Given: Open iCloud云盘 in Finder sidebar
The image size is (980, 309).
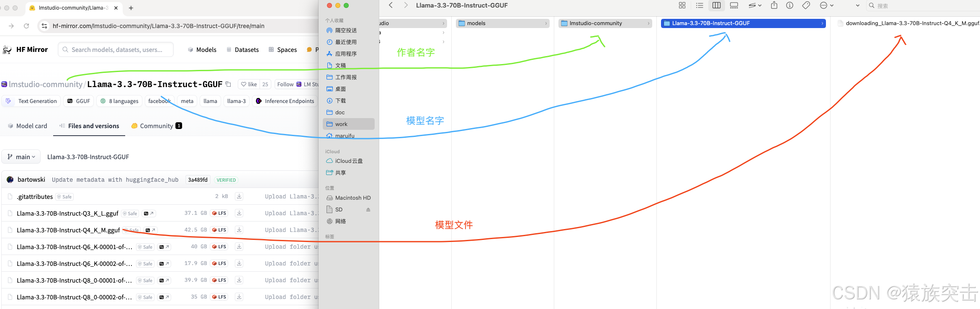Looking at the screenshot, I should pos(348,161).
